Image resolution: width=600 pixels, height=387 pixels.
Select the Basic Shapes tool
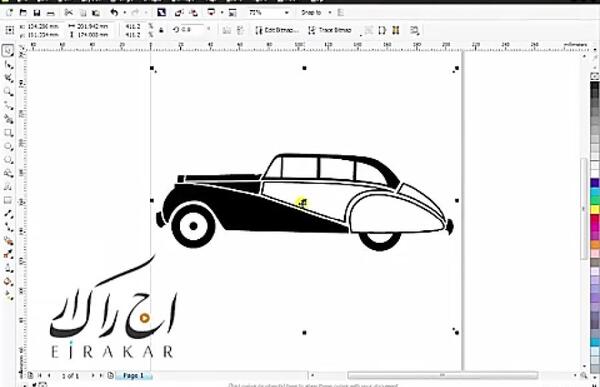[8, 174]
